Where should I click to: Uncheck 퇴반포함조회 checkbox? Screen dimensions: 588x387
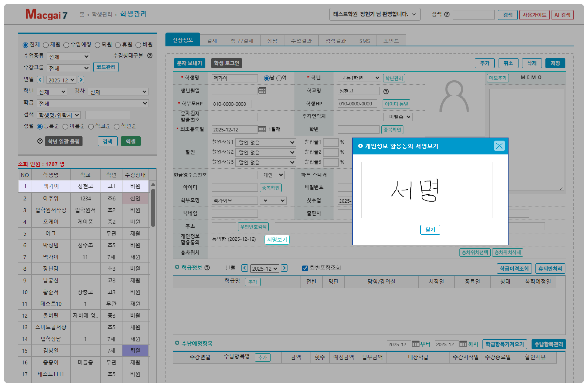(305, 268)
